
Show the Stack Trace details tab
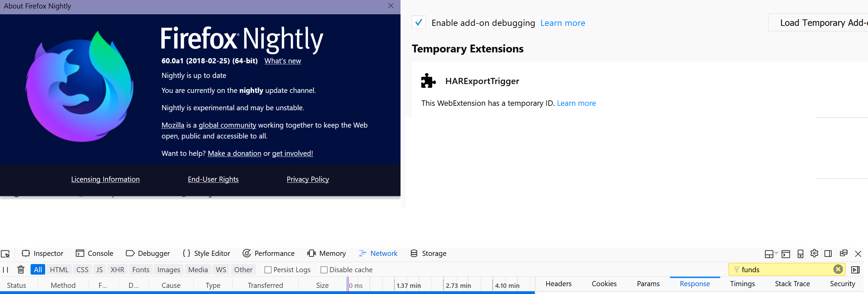click(x=792, y=284)
